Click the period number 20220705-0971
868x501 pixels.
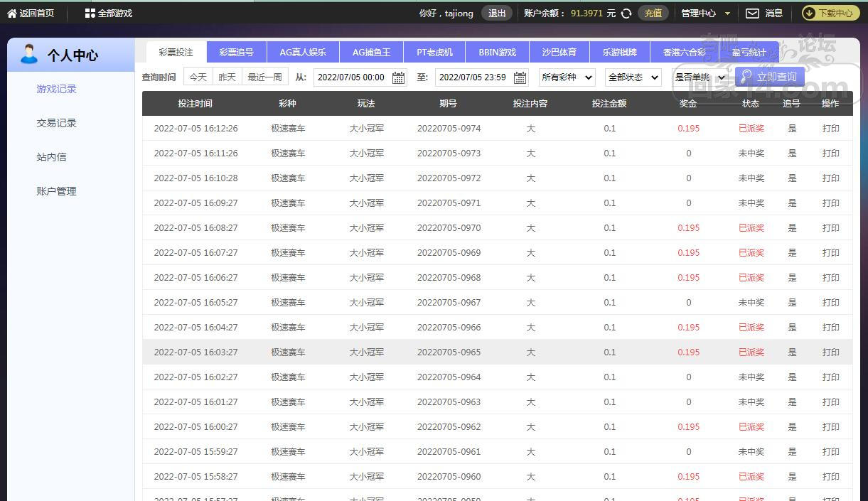tap(449, 203)
